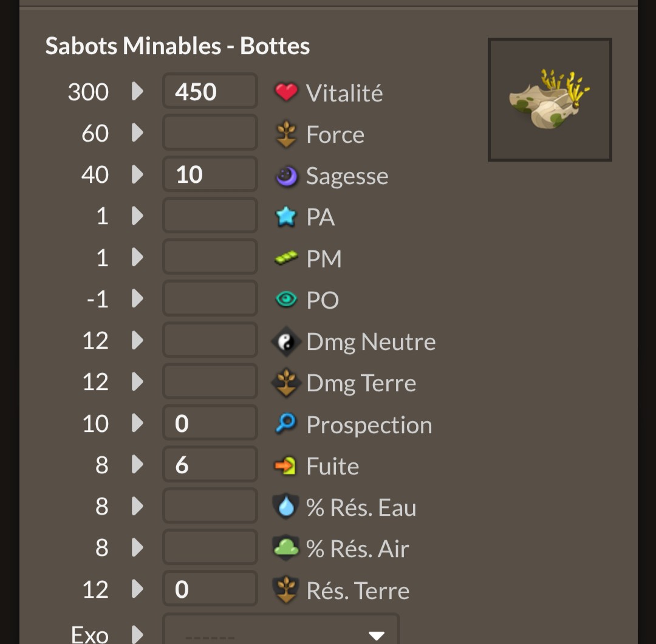The height and width of the screenshot is (644, 656).
Task: Click the blue star PA icon
Action: point(285,217)
